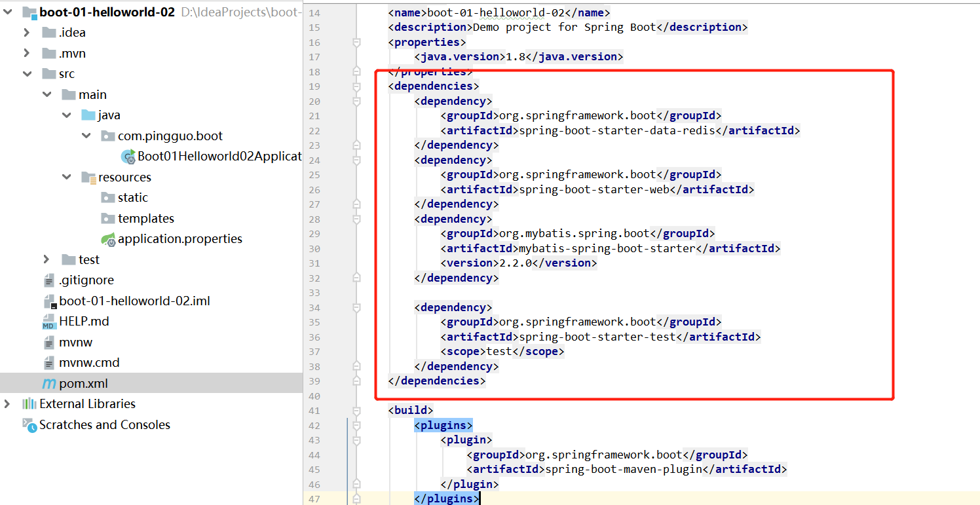Image resolution: width=980 pixels, height=505 pixels.
Task: Click line number 33 in the gutter
Action: 314,293
